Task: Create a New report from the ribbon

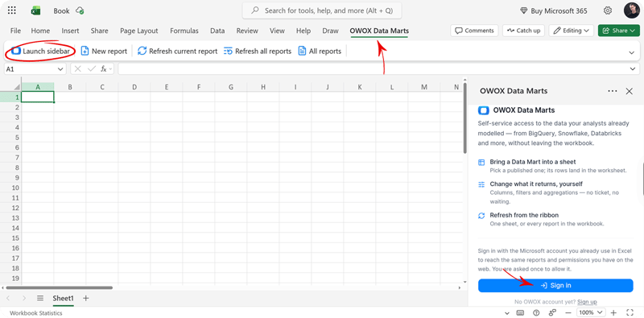Action: (104, 52)
